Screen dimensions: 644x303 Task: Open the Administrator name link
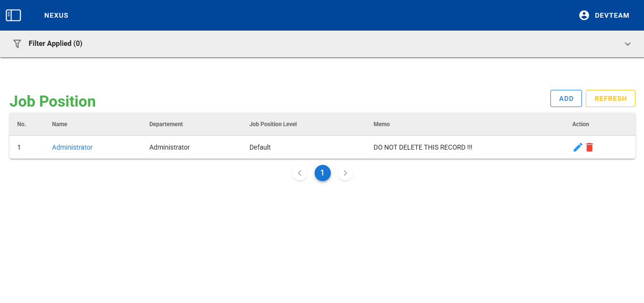(x=72, y=147)
